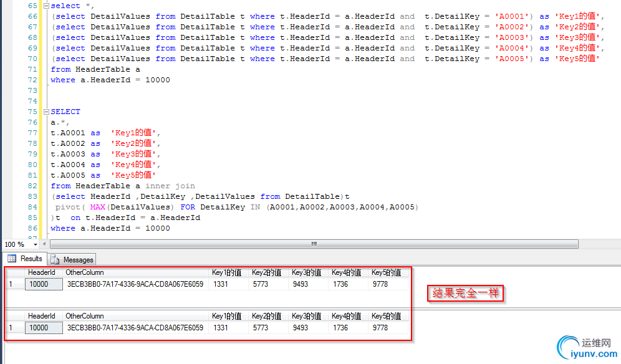Click 'A0001' string literal on line 66
Image resolution: width=621 pixels, height=364 pixels.
pyautogui.click(x=511, y=17)
